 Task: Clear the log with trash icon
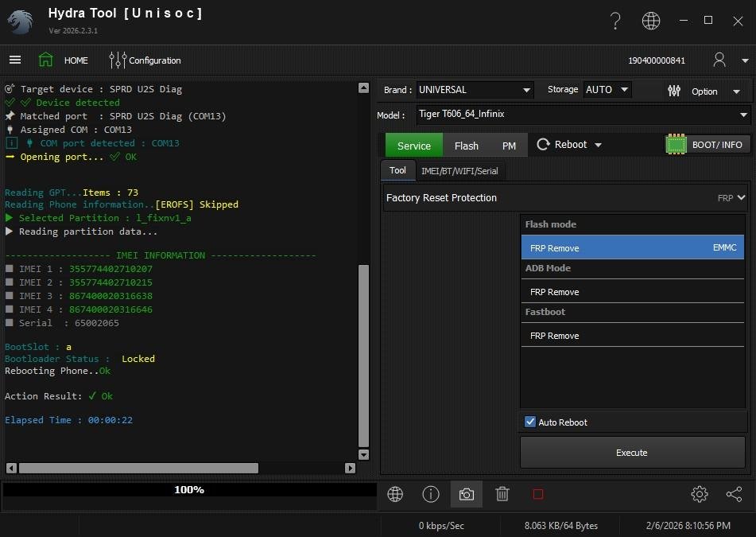(x=502, y=494)
